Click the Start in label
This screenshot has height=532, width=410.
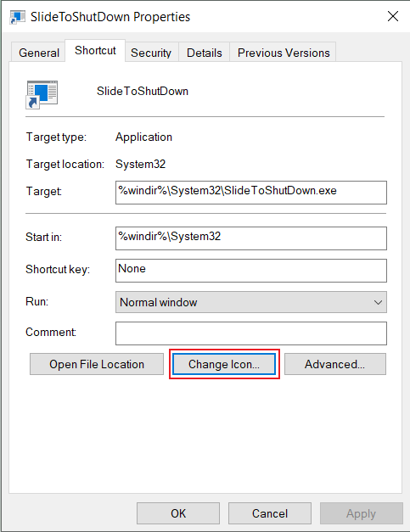coord(44,238)
